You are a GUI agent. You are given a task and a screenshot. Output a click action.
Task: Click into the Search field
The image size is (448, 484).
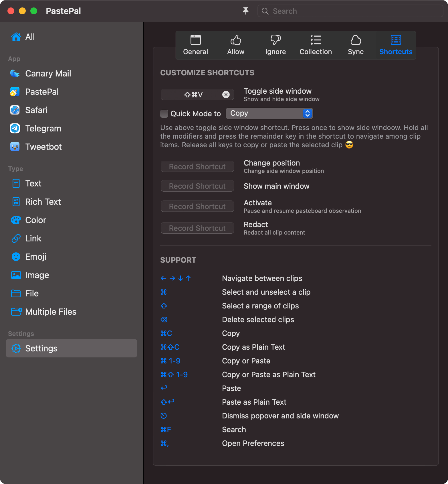(x=350, y=11)
